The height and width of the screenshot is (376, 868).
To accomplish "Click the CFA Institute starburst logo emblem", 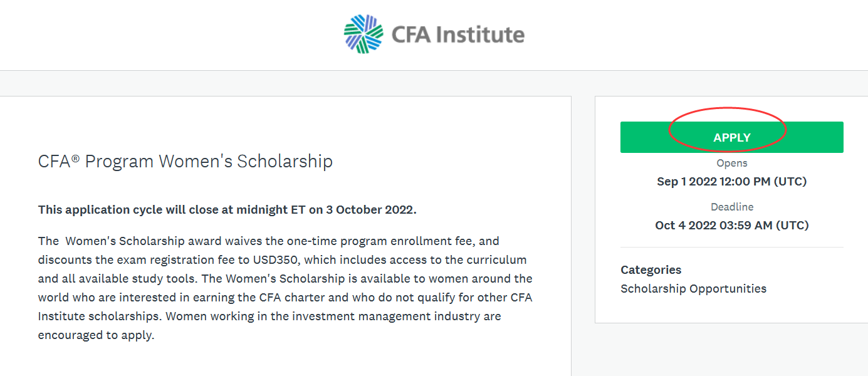I will point(363,34).
